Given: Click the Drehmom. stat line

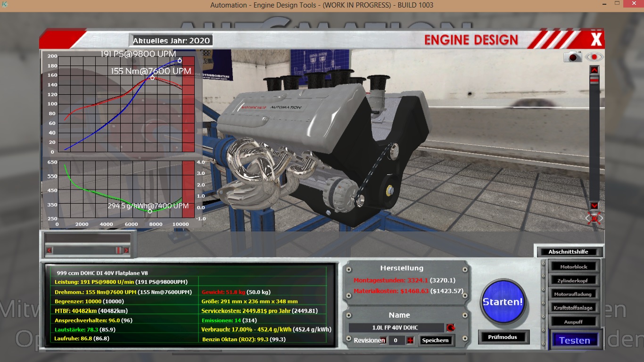Looking at the screenshot, I should click(123, 292).
